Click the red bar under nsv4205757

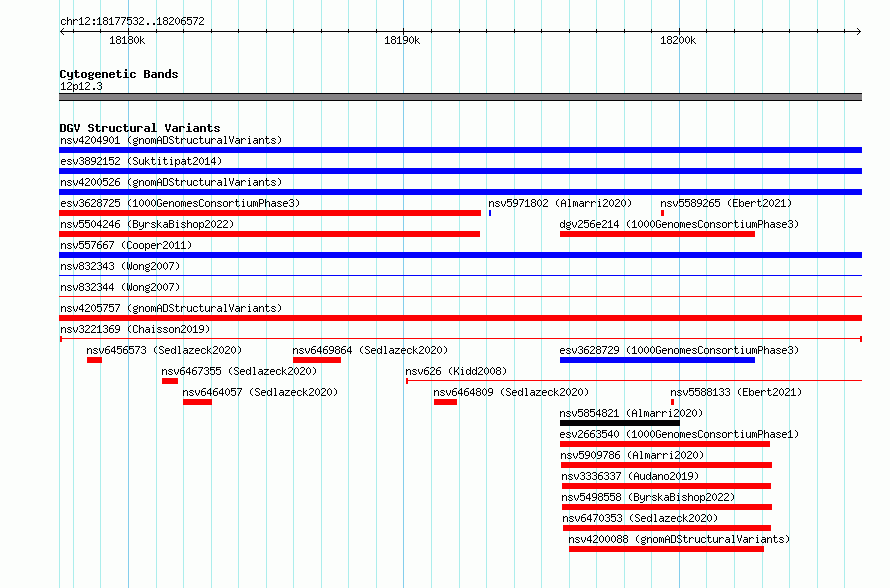(x=460, y=318)
